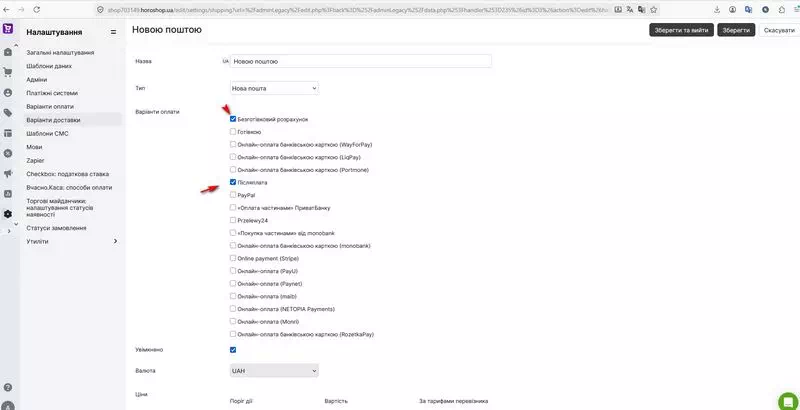This screenshot has height=410, width=800.
Task: Click the Horoshop logo icon
Action: tap(8, 29)
